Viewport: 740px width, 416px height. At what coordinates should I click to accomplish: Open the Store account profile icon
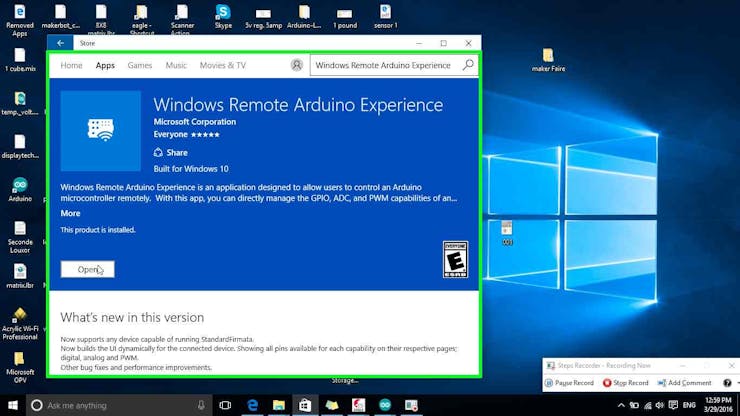[296, 65]
